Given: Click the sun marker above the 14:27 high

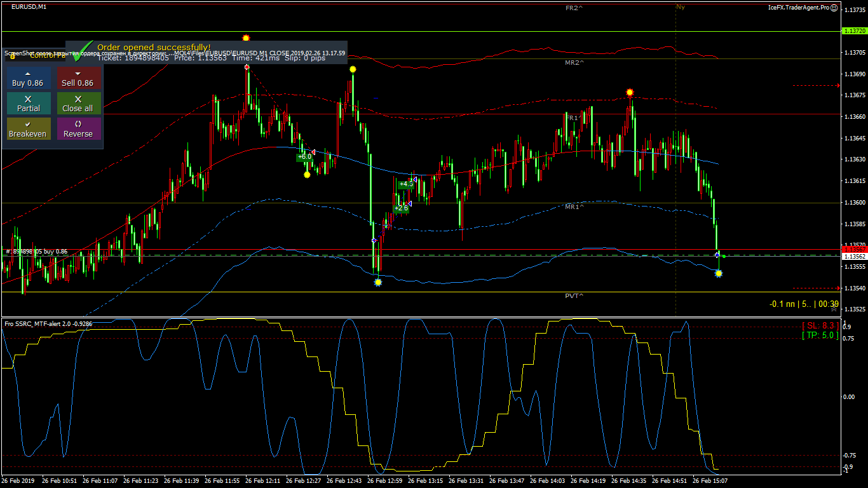Looking at the screenshot, I should [630, 93].
